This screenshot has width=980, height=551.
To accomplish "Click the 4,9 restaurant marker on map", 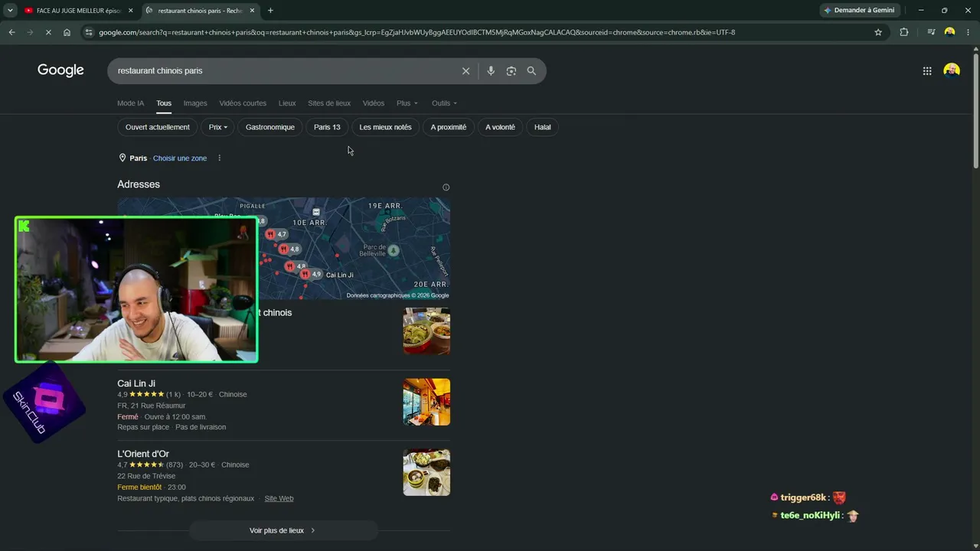I will (311, 274).
